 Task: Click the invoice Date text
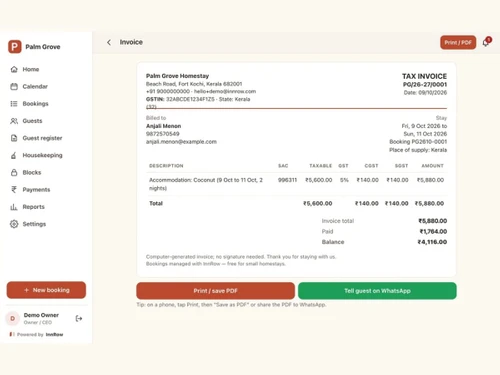[425, 93]
